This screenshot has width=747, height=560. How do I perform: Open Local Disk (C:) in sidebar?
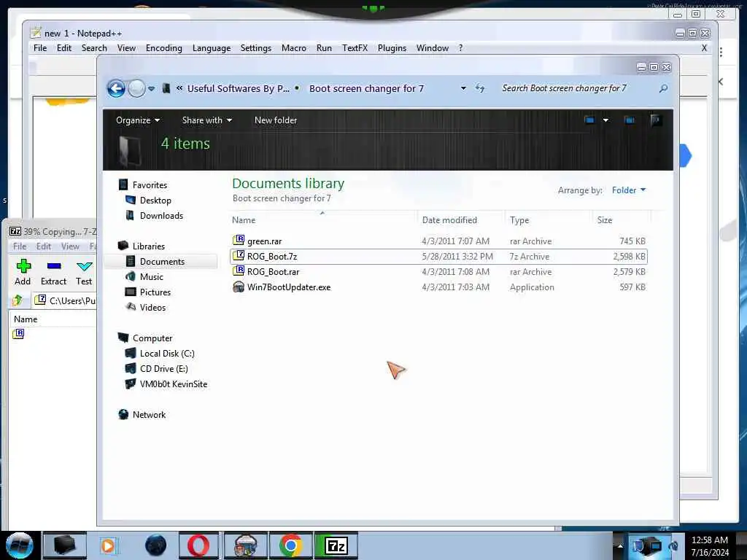(x=167, y=354)
